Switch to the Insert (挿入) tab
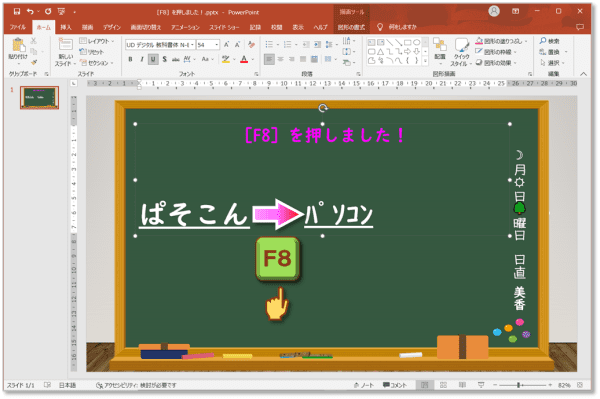 pos(66,27)
